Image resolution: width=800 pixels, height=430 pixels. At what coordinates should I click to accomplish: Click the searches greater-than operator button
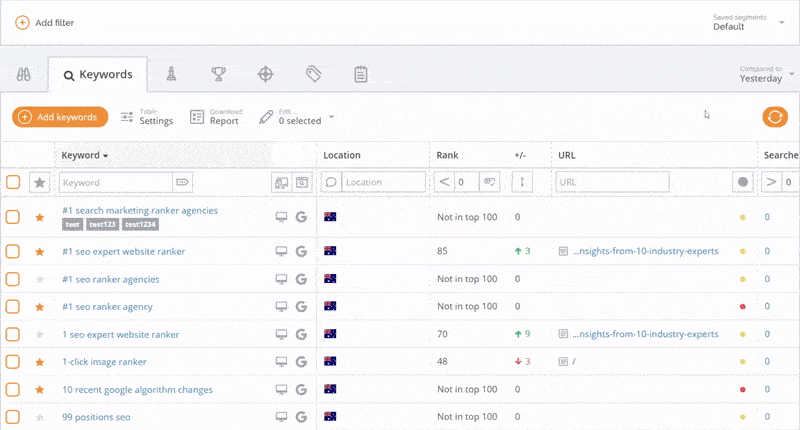click(x=771, y=182)
